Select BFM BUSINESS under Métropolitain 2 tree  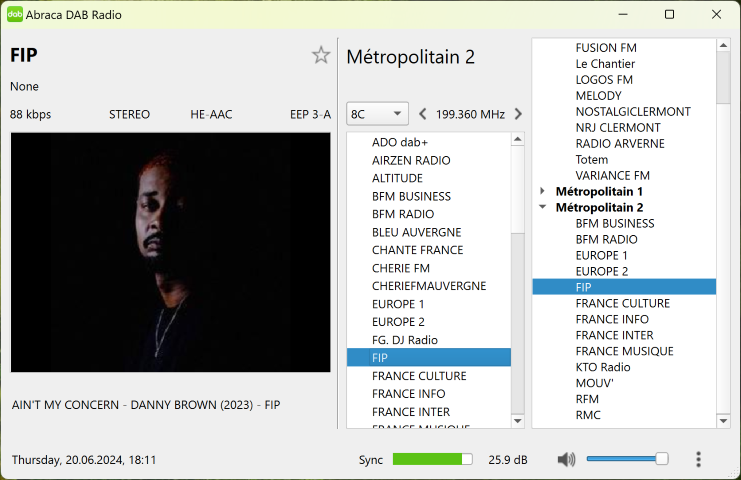click(x=615, y=223)
